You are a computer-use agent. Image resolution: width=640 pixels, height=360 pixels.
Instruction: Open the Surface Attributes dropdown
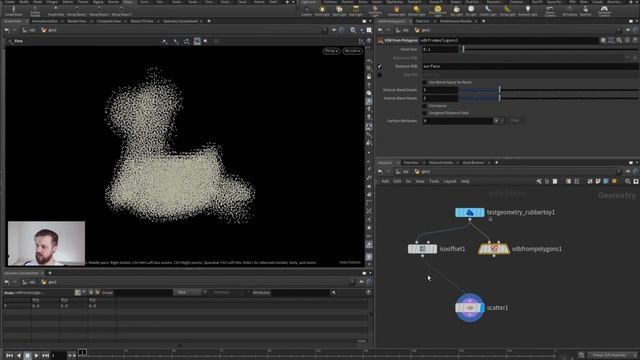[496, 121]
